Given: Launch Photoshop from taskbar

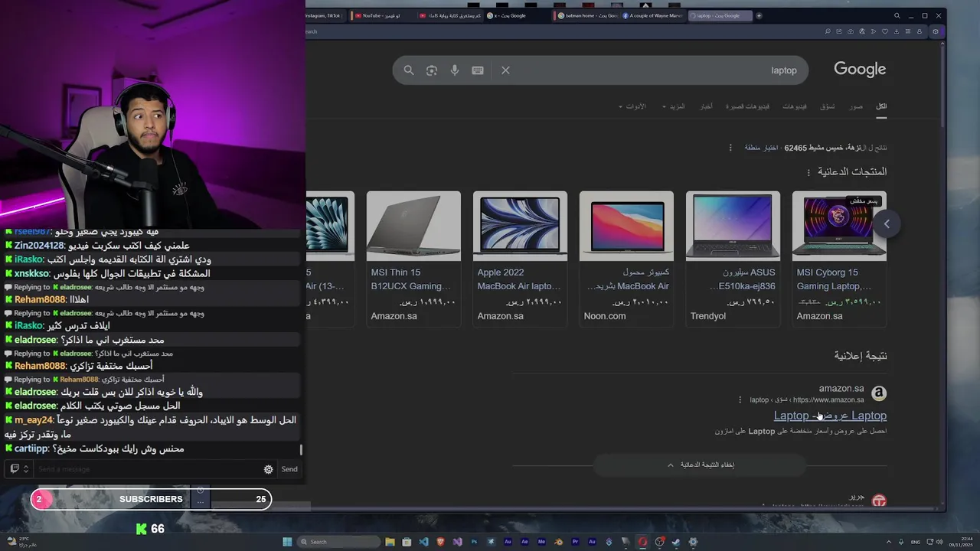Looking at the screenshot, I should click(474, 542).
